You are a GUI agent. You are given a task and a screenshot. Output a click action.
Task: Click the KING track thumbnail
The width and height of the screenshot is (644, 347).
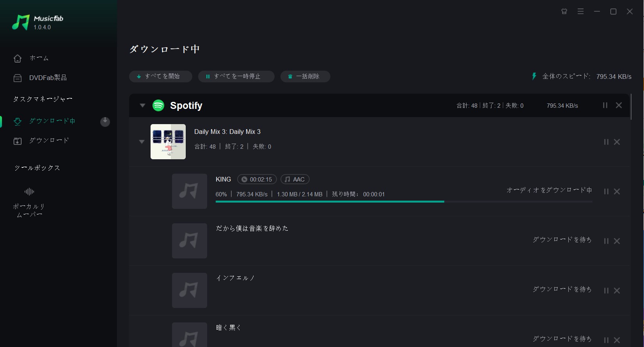[190, 191]
